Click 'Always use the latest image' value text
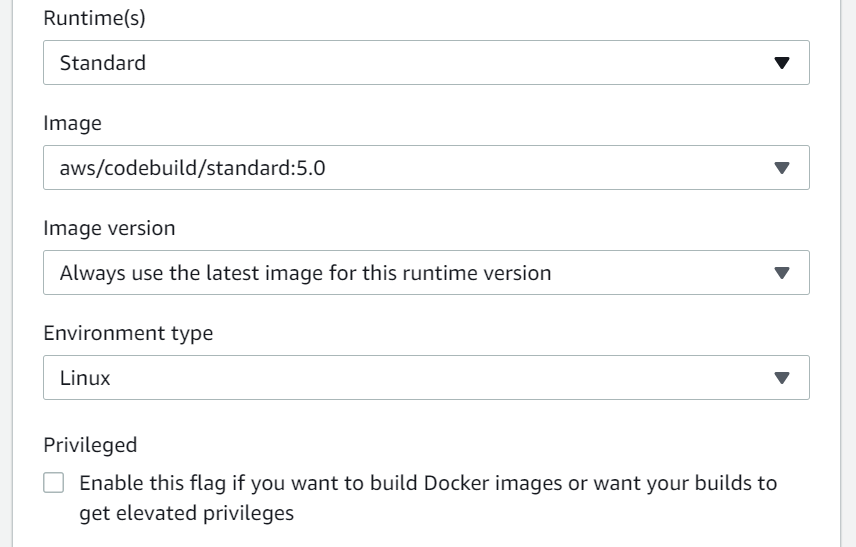Screen dimensions: 856x547 coord(305,273)
